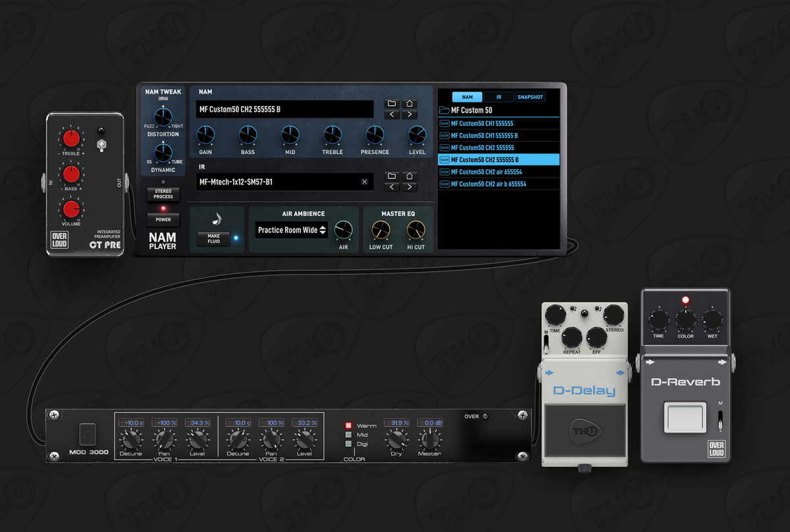The width and height of the screenshot is (790, 532).
Task: Open the IR folder browser
Action: (x=392, y=176)
